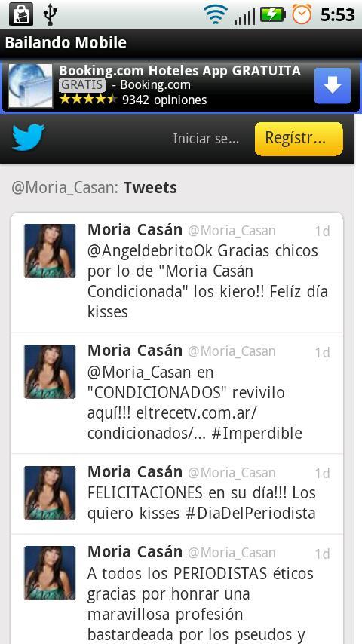
Task: Click the Iniciar se... sign-in link
Action: pyautogui.click(x=206, y=139)
